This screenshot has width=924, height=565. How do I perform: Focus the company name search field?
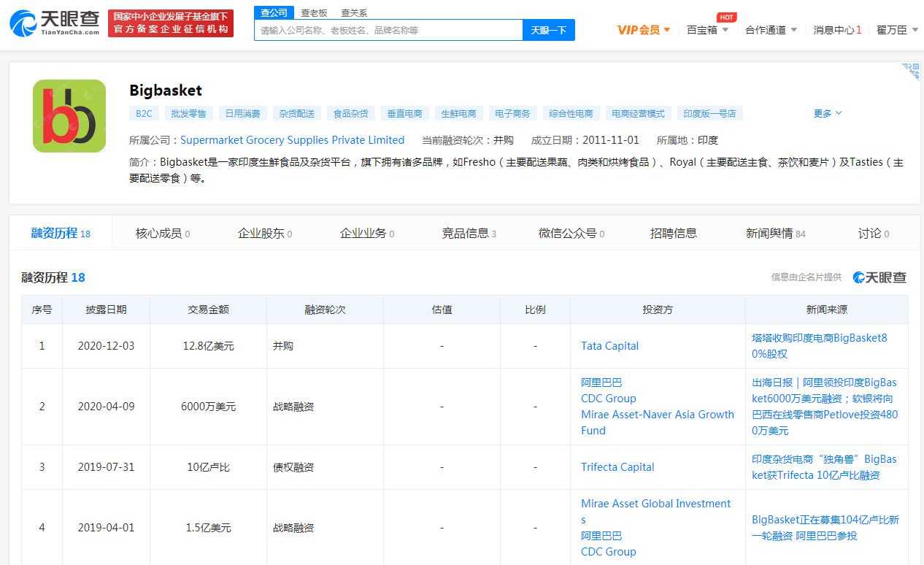tap(388, 30)
